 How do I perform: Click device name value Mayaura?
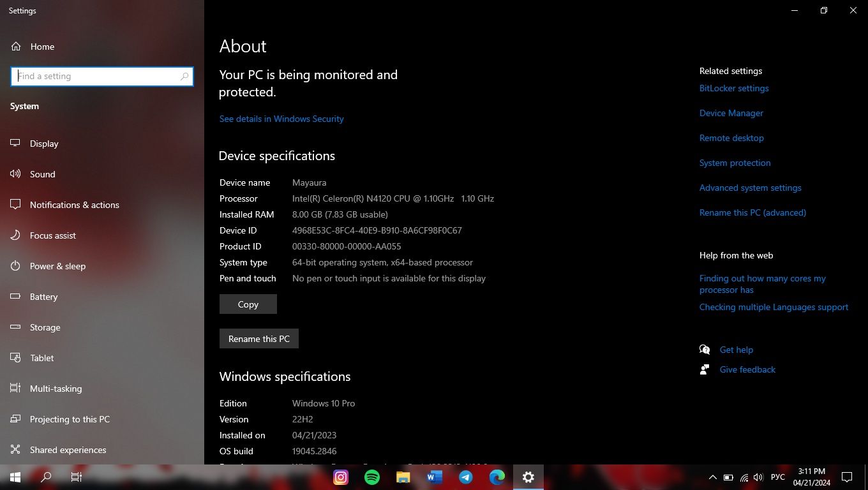(310, 182)
